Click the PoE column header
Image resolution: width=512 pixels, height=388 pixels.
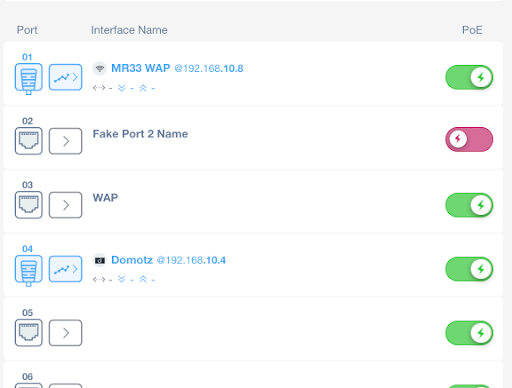(x=472, y=30)
